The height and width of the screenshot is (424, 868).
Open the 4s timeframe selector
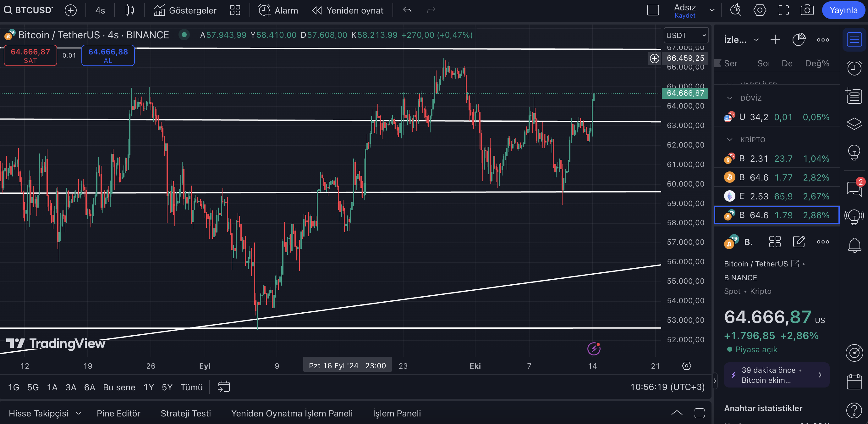click(x=100, y=10)
